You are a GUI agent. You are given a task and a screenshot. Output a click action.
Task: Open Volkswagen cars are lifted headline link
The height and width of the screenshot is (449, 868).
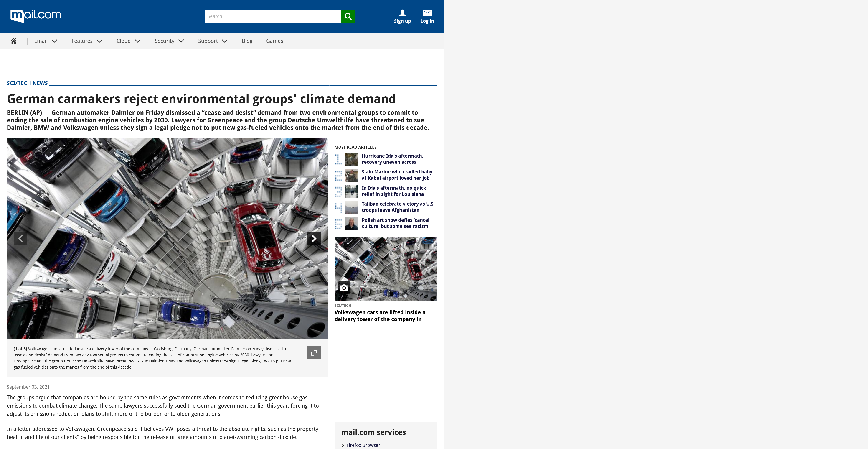pos(380,316)
